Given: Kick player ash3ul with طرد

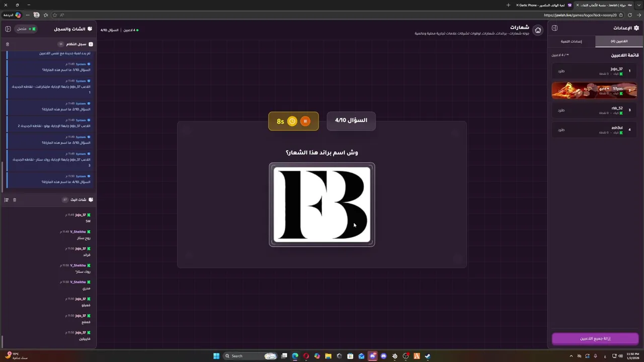Looking at the screenshot, I should 561,130.
